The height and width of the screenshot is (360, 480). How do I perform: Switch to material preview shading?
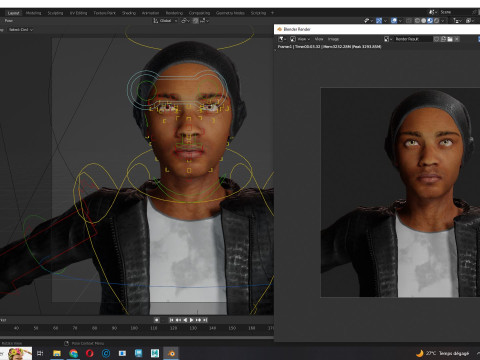click(430, 21)
